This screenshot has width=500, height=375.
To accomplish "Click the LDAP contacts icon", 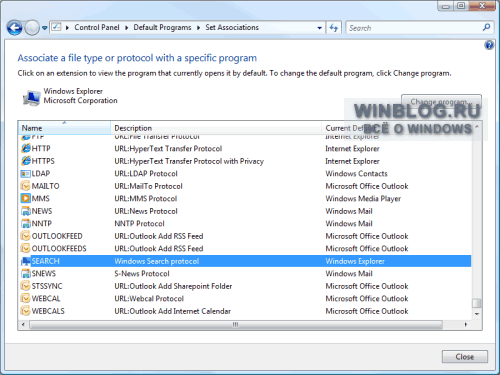I will point(26,174).
